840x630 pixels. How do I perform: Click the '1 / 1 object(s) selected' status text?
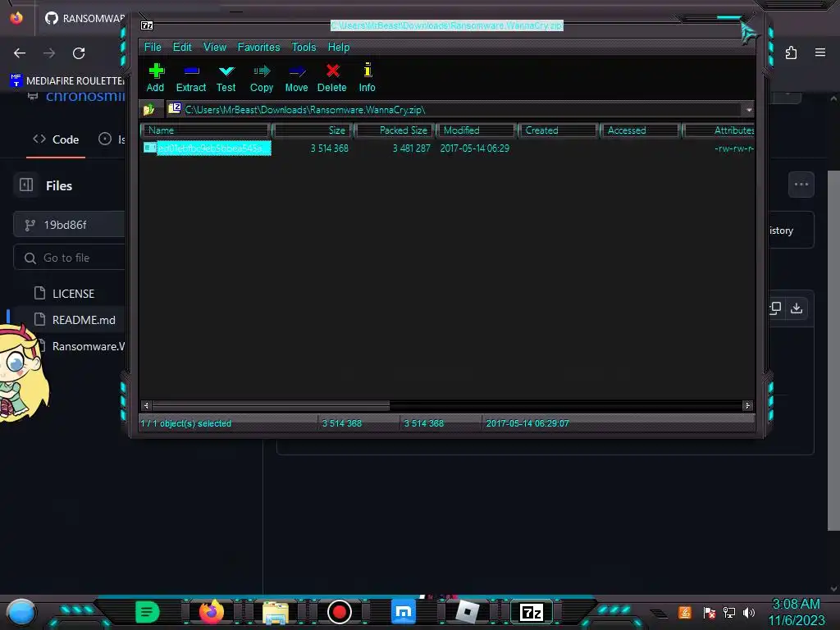coord(186,423)
